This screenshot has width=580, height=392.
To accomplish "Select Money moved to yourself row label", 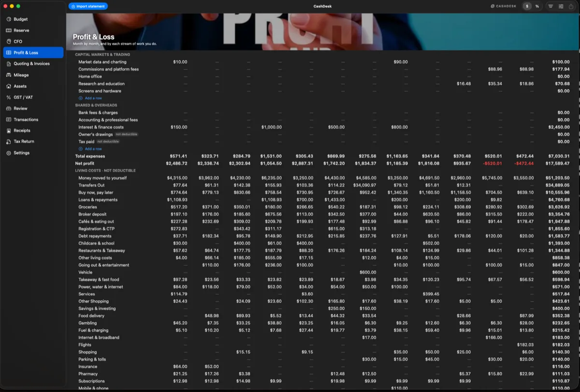I will tap(102, 178).
